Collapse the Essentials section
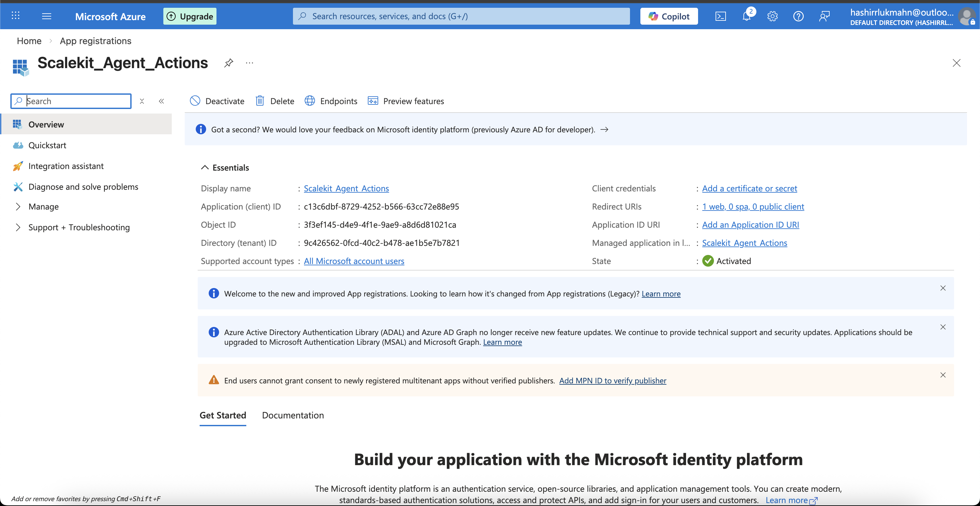This screenshot has height=506, width=980. [x=205, y=167]
